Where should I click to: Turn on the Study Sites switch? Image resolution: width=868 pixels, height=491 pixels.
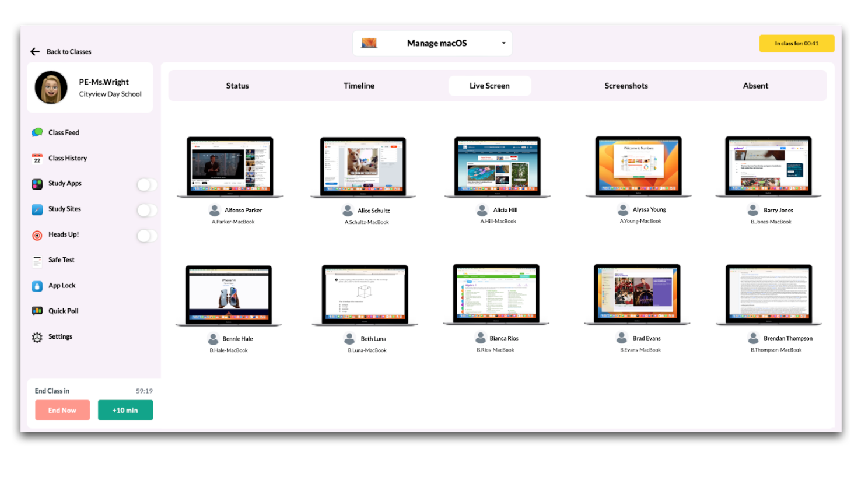coord(146,210)
